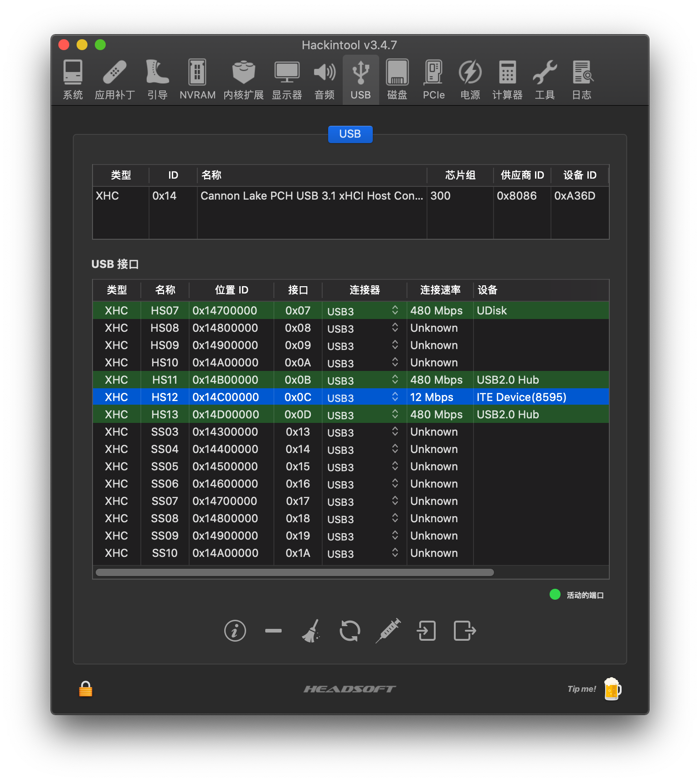Open the PCIe section
This screenshot has height=782, width=700.
(433, 80)
